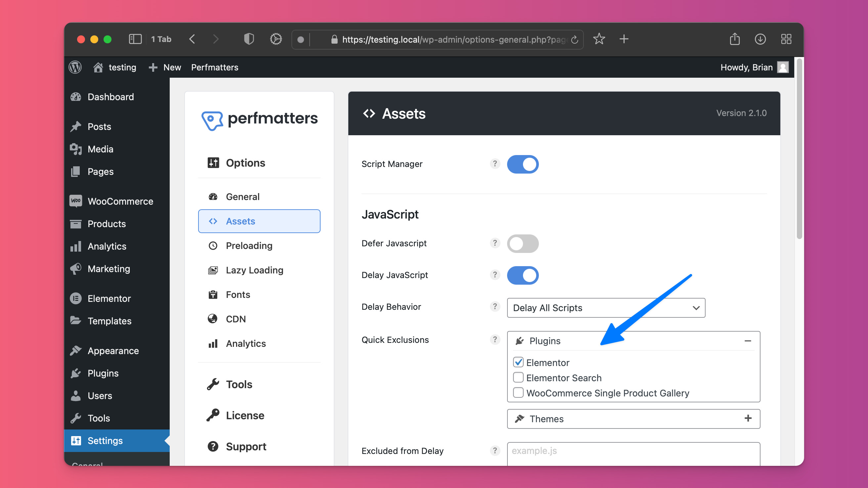Click the share icon in the browser toolbar
The image size is (868, 488).
[x=735, y=39]
